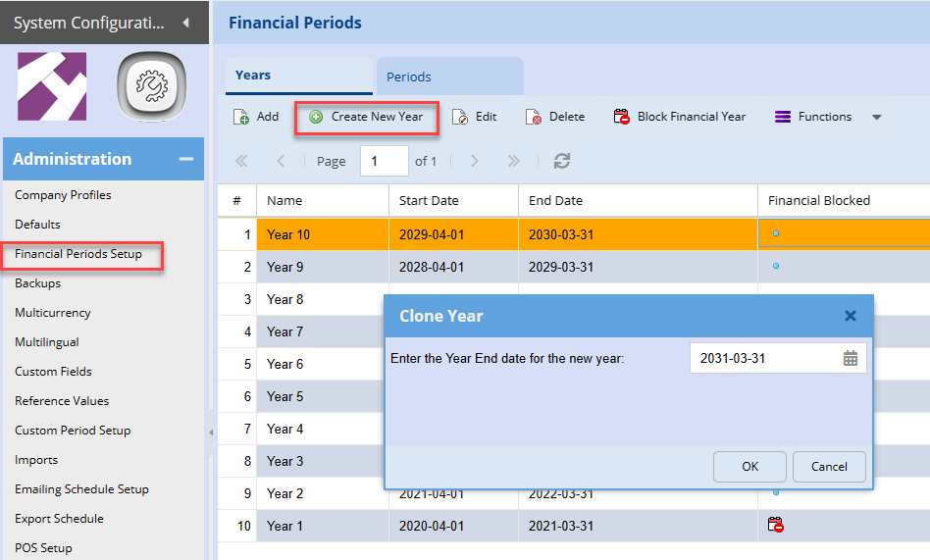Click the refresh icon in the pager
This screenshot has height=560, width=930.
pyautogui.click(x=562, y=161)
